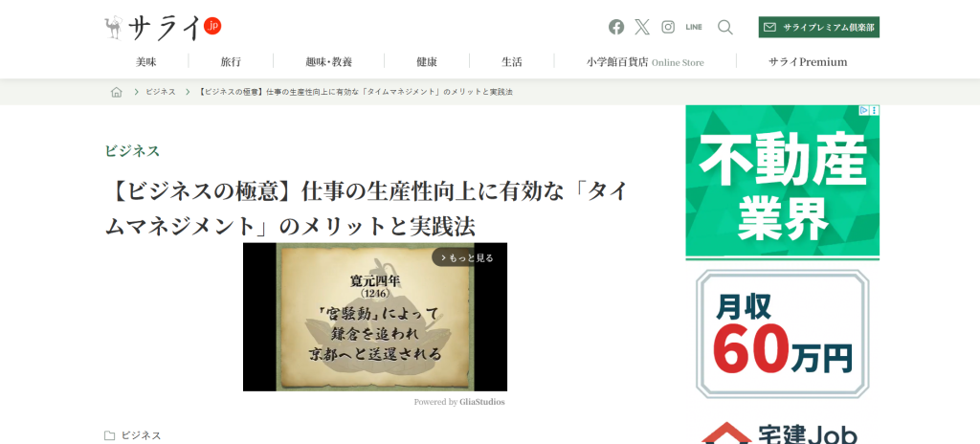
Task: Select 趣味・教養 in navigation bar
Action: [328, 61]
